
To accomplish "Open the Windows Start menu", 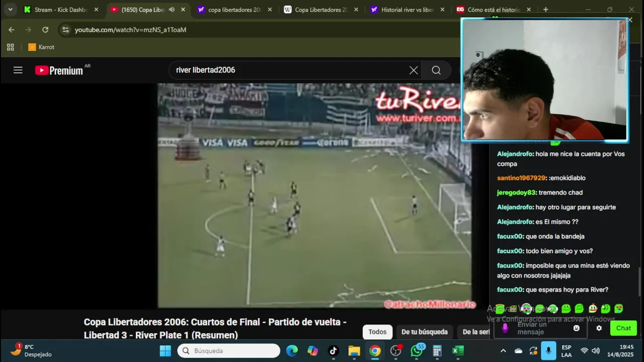I will pyautogui.click(x=166, y=351).
